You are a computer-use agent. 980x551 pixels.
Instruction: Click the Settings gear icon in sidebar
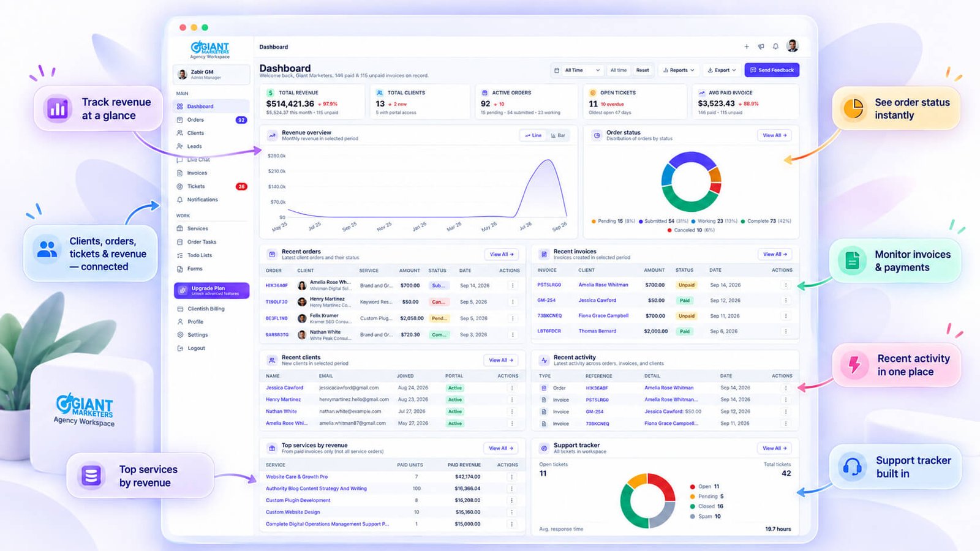pyautogui.click(x=180, y=335)
